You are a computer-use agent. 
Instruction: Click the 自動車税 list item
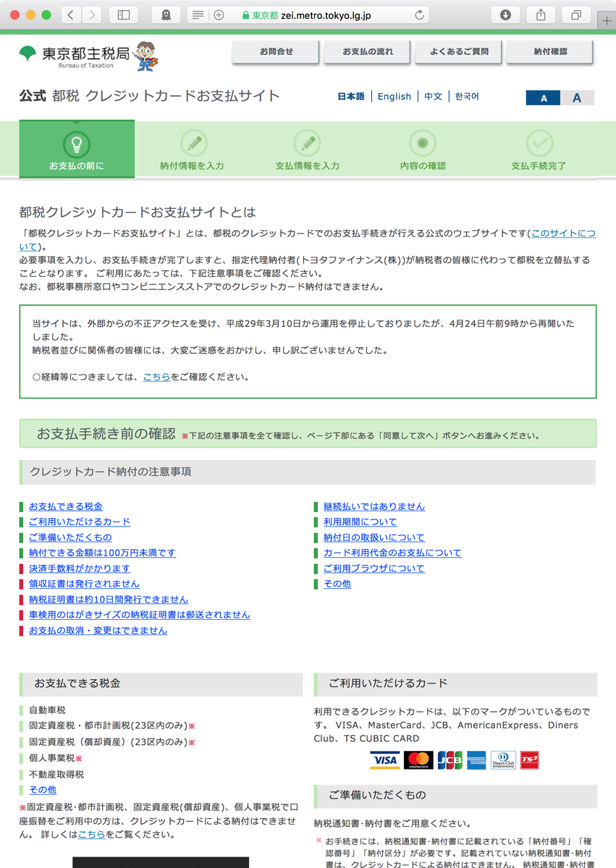click(x=47, y=710)
